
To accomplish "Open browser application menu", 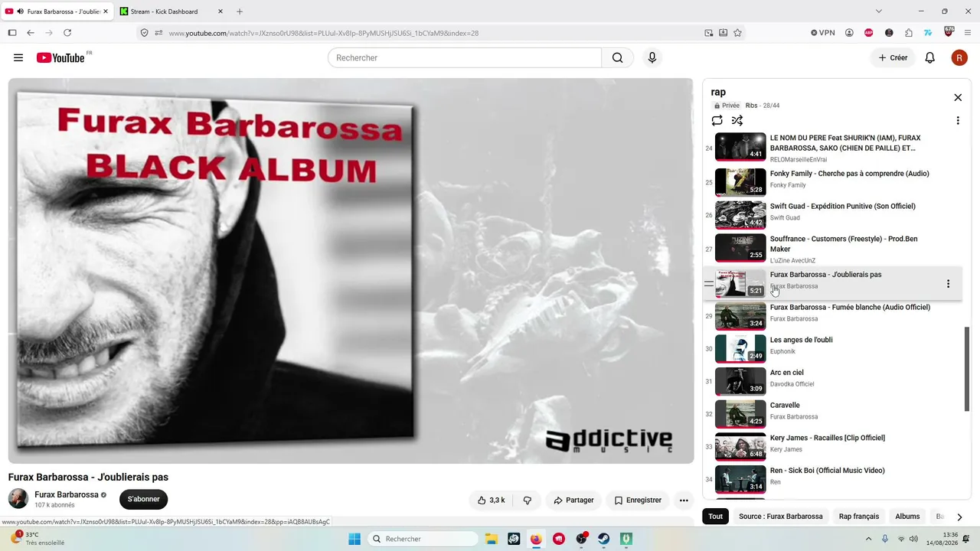I will coord(968,33).
